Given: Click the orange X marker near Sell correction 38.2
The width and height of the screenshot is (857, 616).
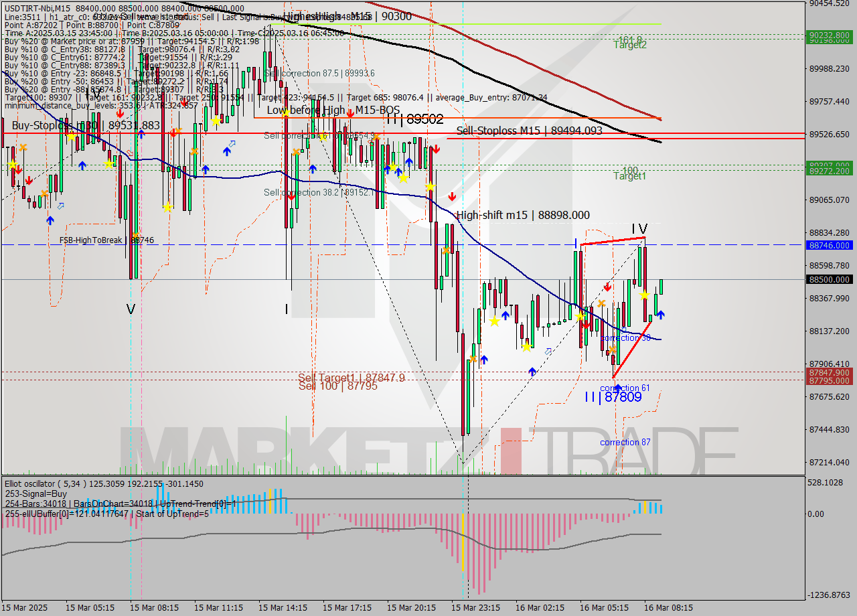Looking at the screenshot, I should pyautogui.click(x=296, y=152).
